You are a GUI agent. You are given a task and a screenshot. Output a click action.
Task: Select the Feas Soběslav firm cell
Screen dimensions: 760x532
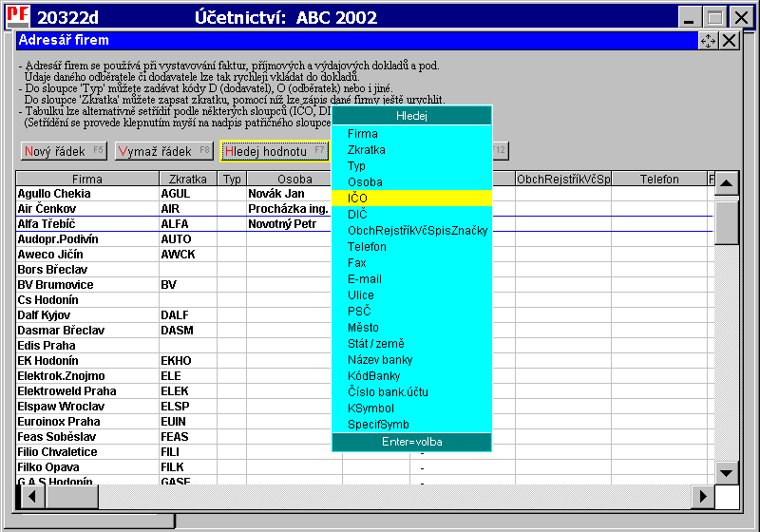pos(87,437)
